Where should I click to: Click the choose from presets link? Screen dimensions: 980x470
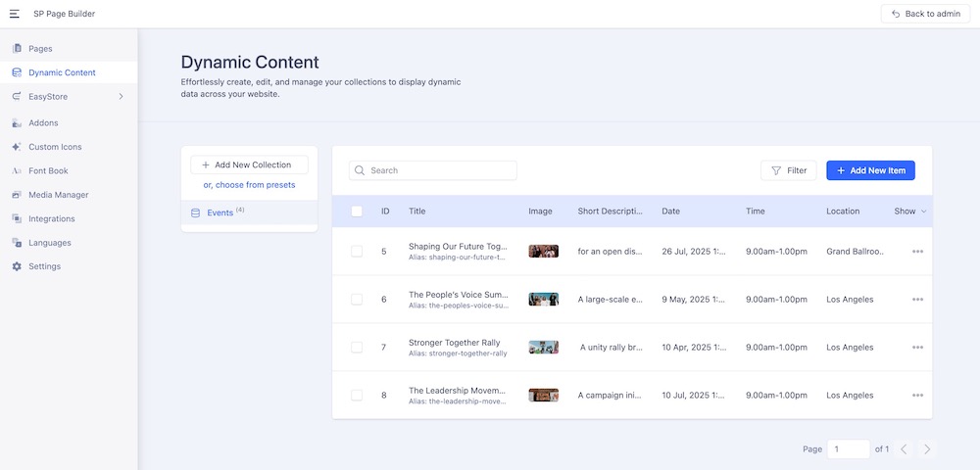click(x=249, y=185)
